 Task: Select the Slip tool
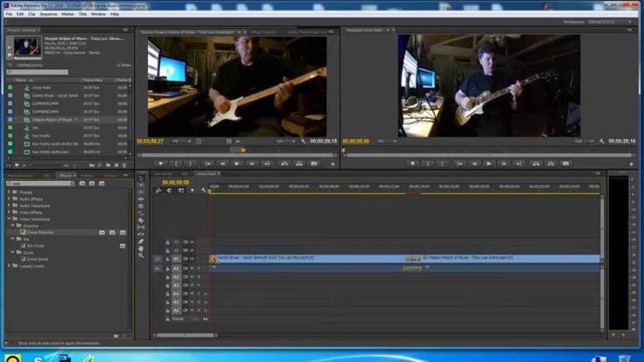pyautogui.click(x=141, y=227)
